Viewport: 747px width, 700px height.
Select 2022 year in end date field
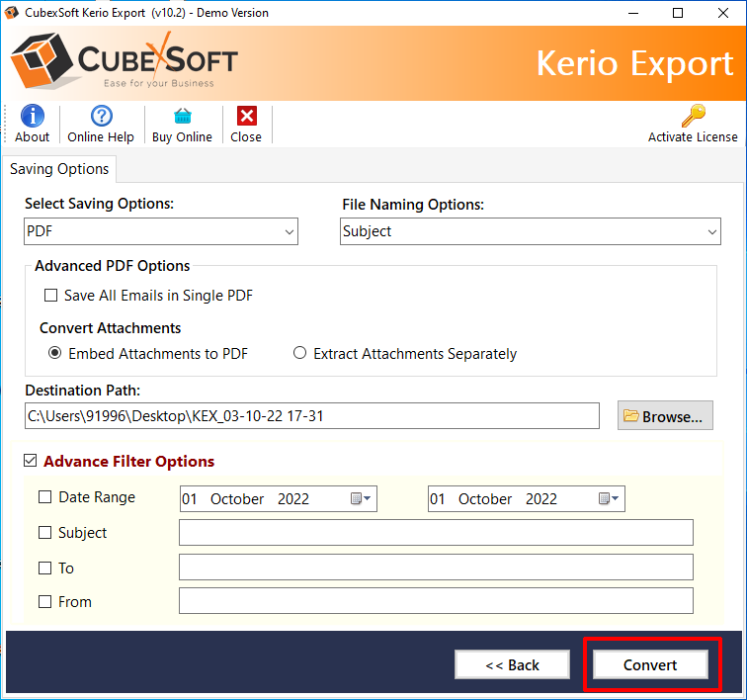pyautogui.click(x=541, y=498)
